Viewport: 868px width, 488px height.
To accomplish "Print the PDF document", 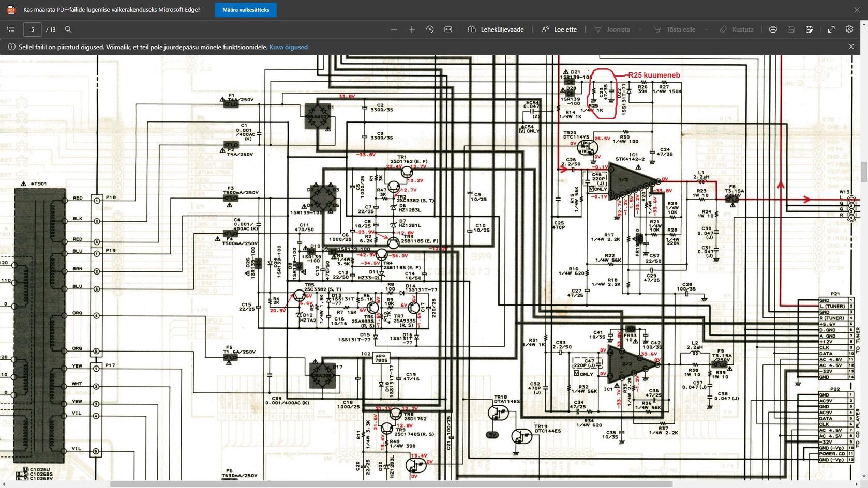I will [x=773, y=29].
